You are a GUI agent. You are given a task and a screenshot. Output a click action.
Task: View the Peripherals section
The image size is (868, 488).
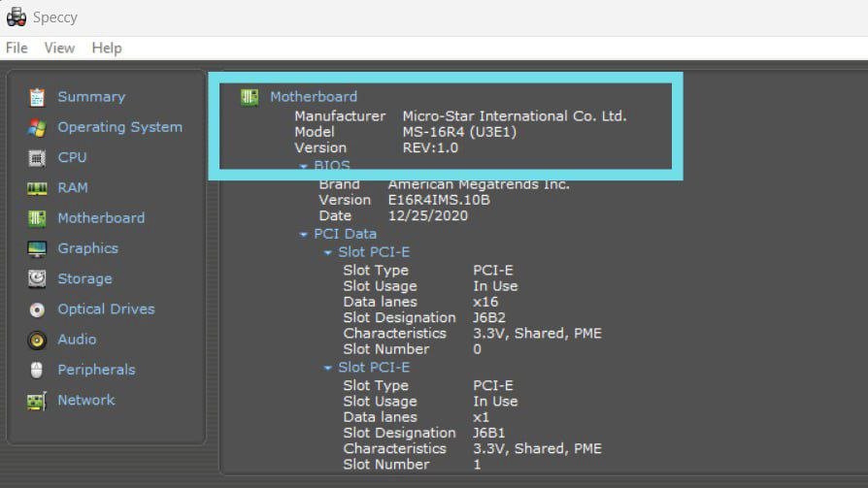tap(96, 370)
